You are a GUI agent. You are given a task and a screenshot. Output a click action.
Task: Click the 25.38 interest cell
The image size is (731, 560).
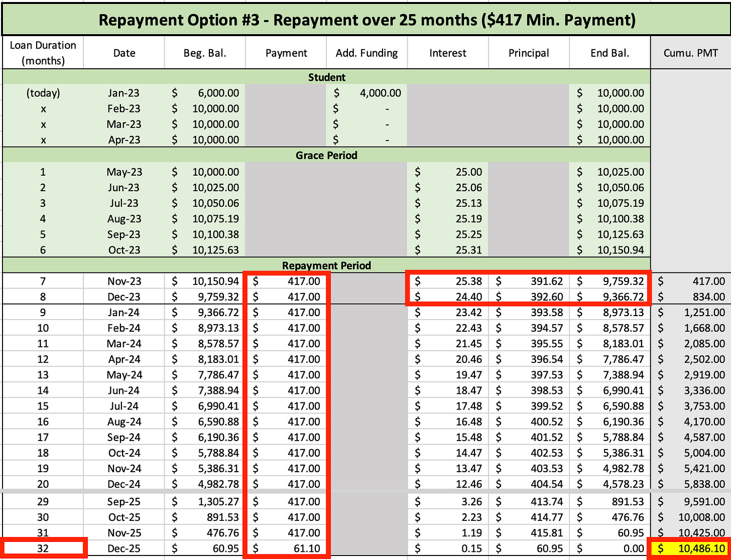[x=448, y=281]
